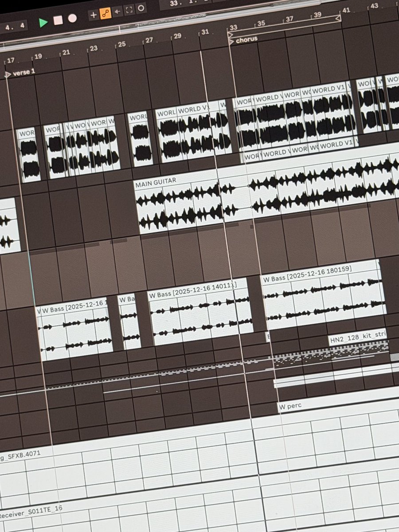This screenshot has height=532, width=399.
Task: Select the narrow W Ba bass clip
Action: tap(129, 322)
